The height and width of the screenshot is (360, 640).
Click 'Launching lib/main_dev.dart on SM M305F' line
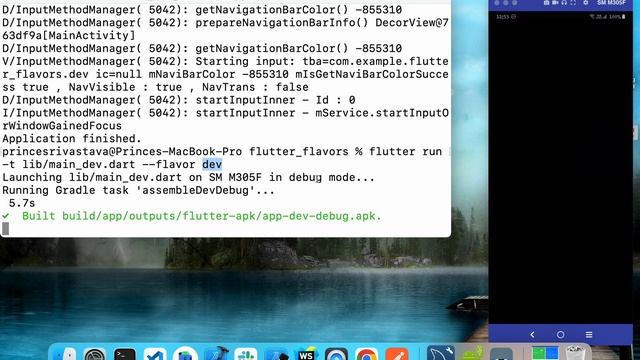[x=188, y=178]
